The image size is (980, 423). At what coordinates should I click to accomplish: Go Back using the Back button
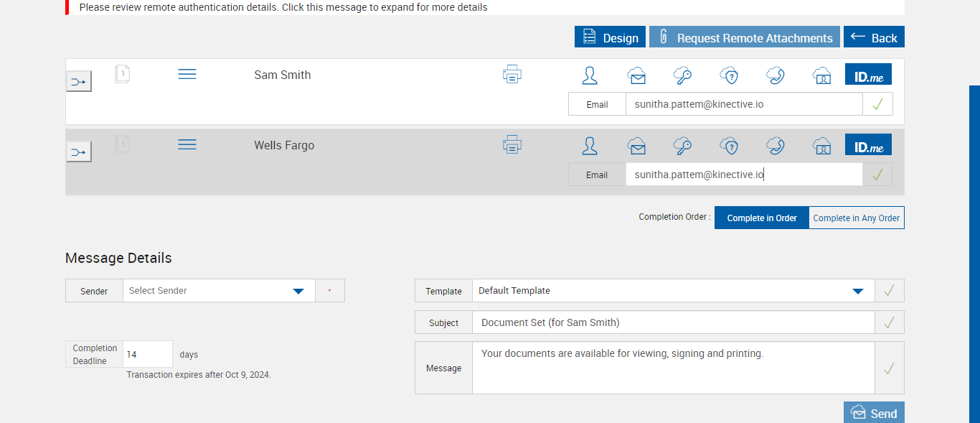pos(874,37)
